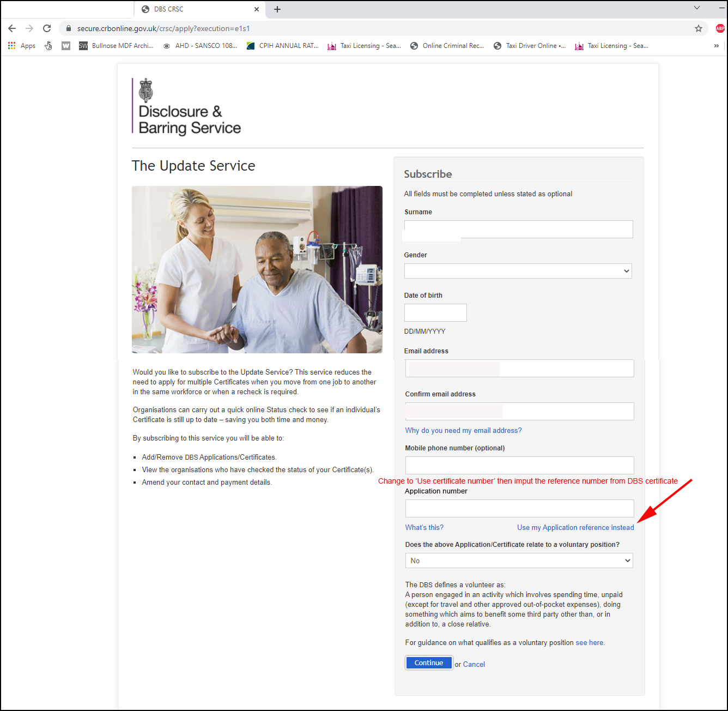Open the Apps grid shortcut

(x=22, y=46)
